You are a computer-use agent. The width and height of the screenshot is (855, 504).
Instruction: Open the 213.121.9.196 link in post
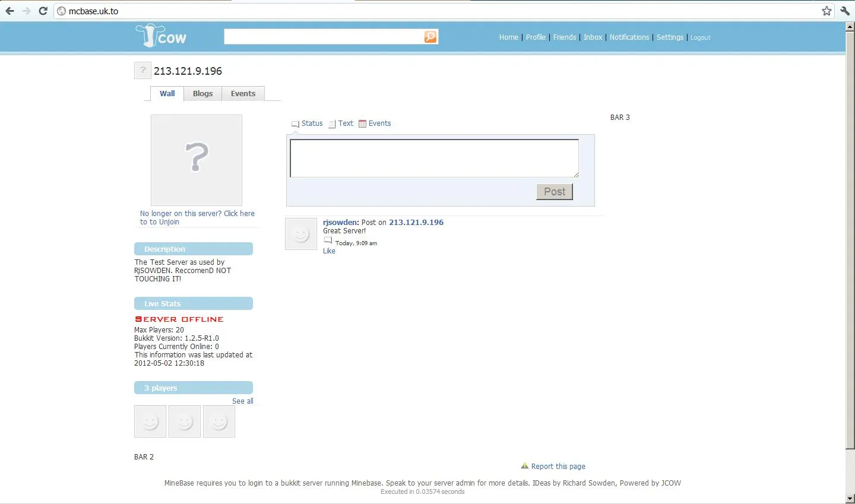click(416, 222)
